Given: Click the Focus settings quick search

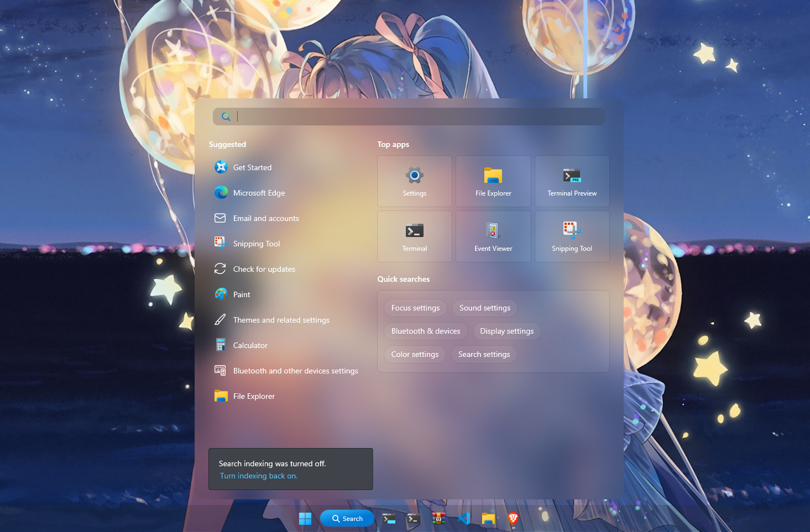Looking at the screenshot, I should click(416, 308).
